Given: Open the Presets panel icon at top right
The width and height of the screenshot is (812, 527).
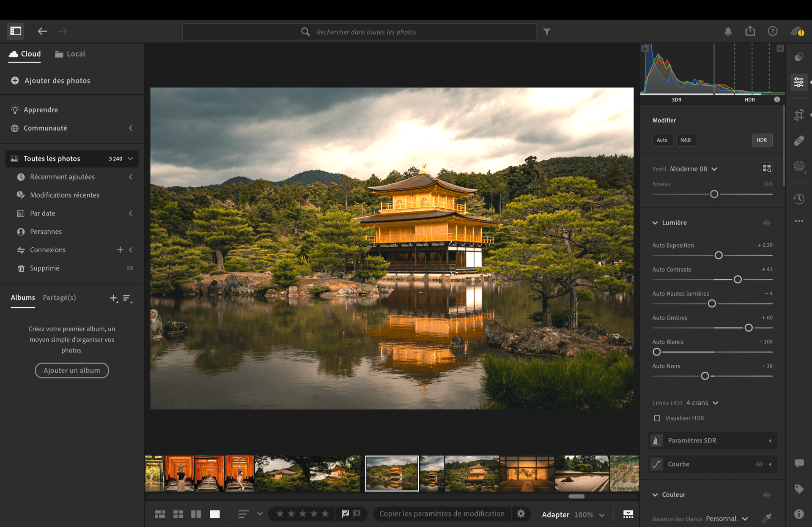Looking at the screenshot, I should point(799,57).
